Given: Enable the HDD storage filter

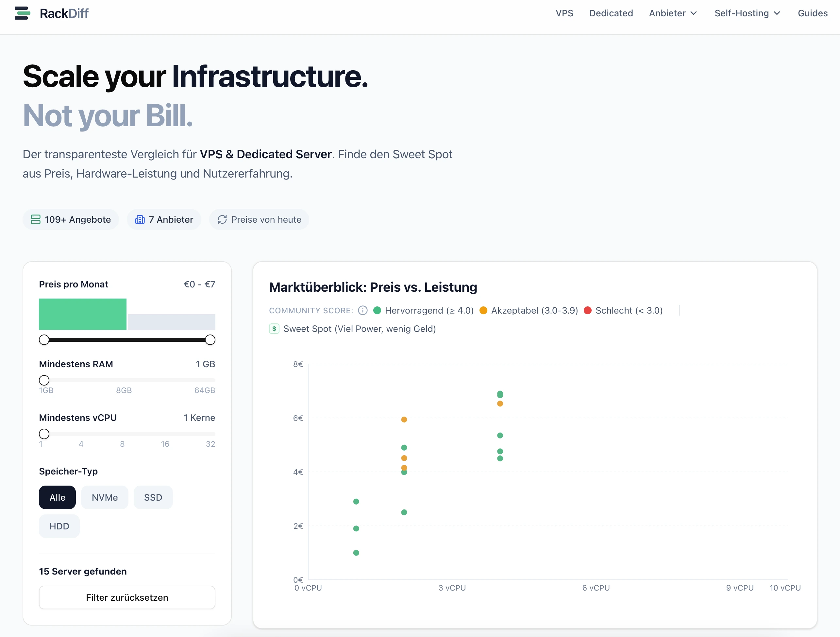Looking at the screenshot, I should click(59, 526).
